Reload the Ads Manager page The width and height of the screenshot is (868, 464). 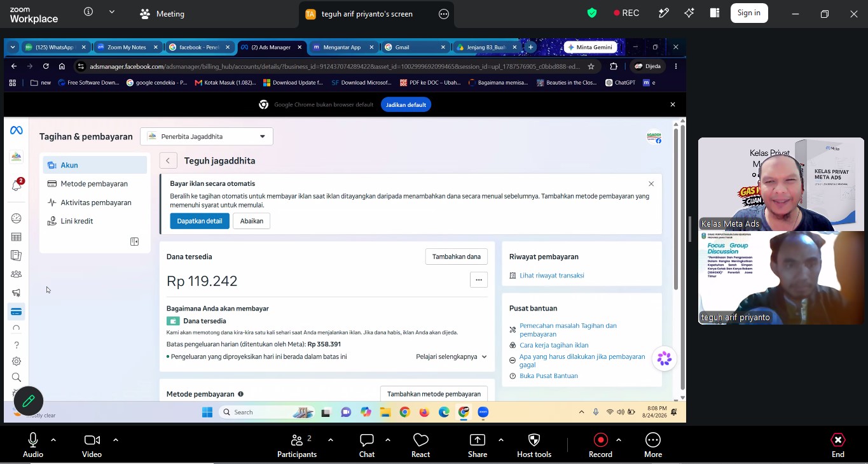pos(46,66)
